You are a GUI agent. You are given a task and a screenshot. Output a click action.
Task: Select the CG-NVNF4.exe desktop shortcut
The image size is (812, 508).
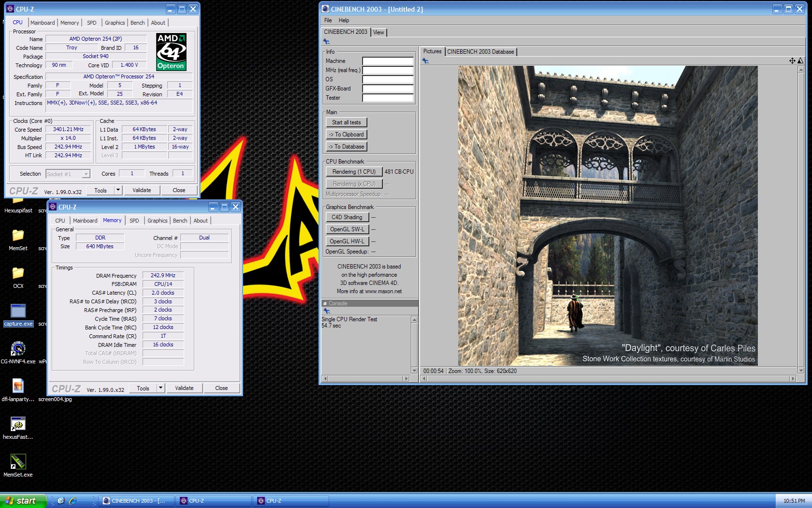pyautogui.click(x=18, y=353)
